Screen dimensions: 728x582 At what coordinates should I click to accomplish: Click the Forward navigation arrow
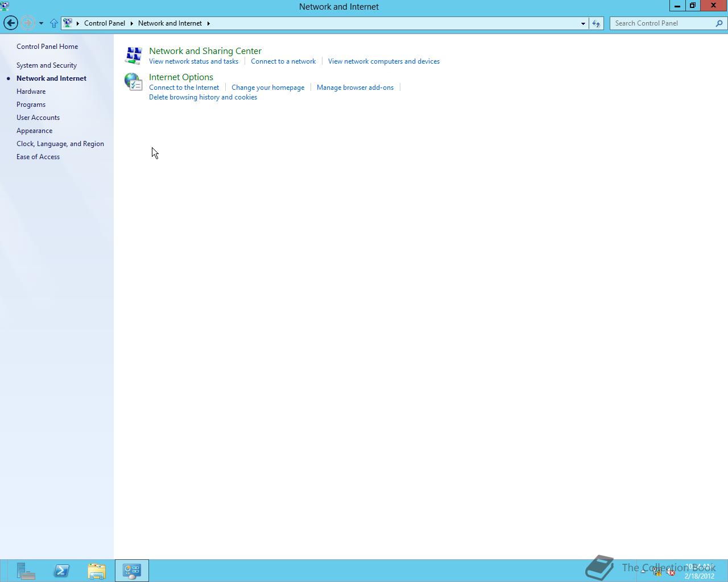(x=27, y=23)
